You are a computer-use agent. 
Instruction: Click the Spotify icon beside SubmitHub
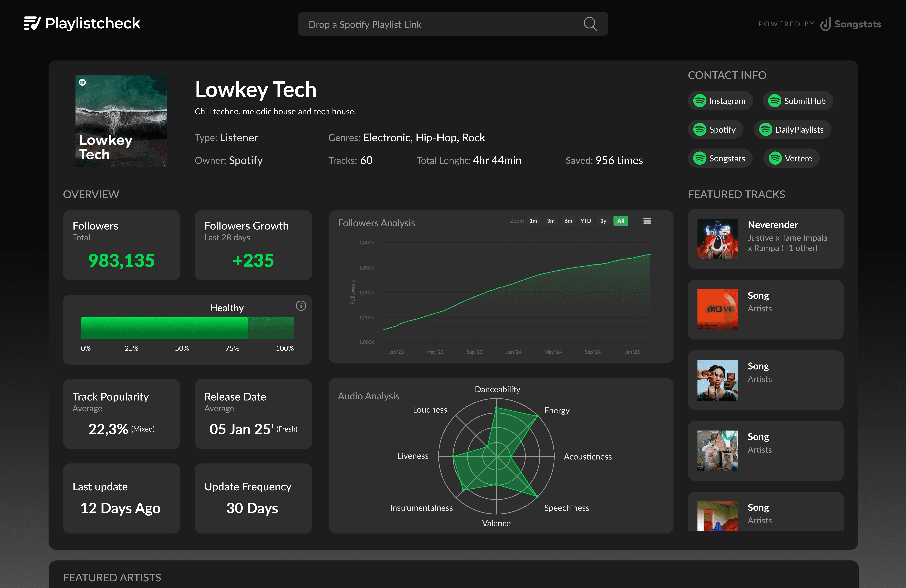[774, 101]
